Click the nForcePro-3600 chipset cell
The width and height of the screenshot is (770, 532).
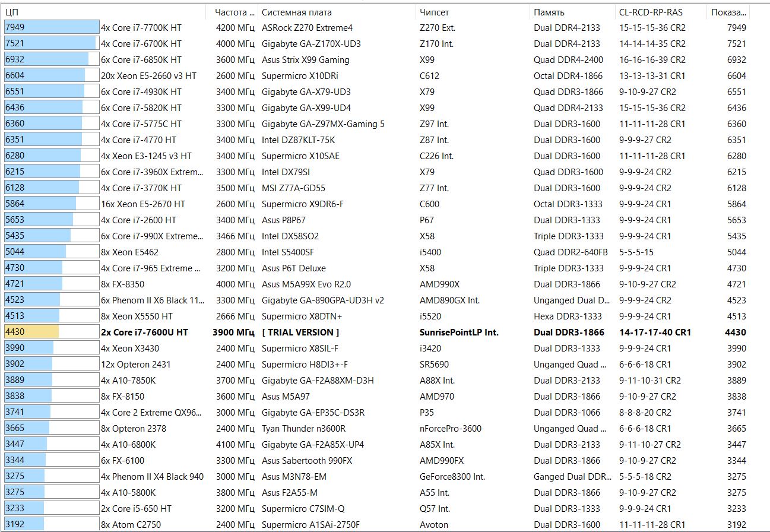click(x=451, y=429)
